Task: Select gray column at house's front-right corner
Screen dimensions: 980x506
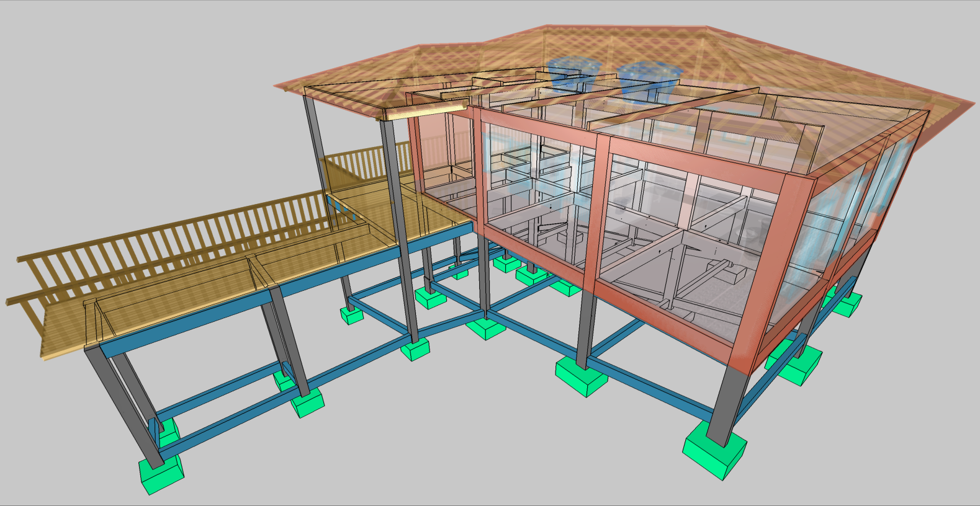Action: pyautogui.click(x=729, y=403)
